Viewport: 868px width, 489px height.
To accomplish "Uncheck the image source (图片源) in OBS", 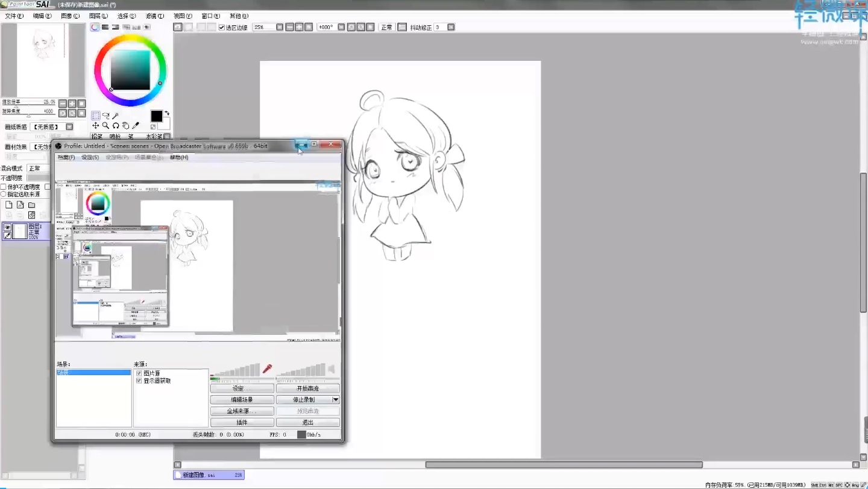I will 139,373.
